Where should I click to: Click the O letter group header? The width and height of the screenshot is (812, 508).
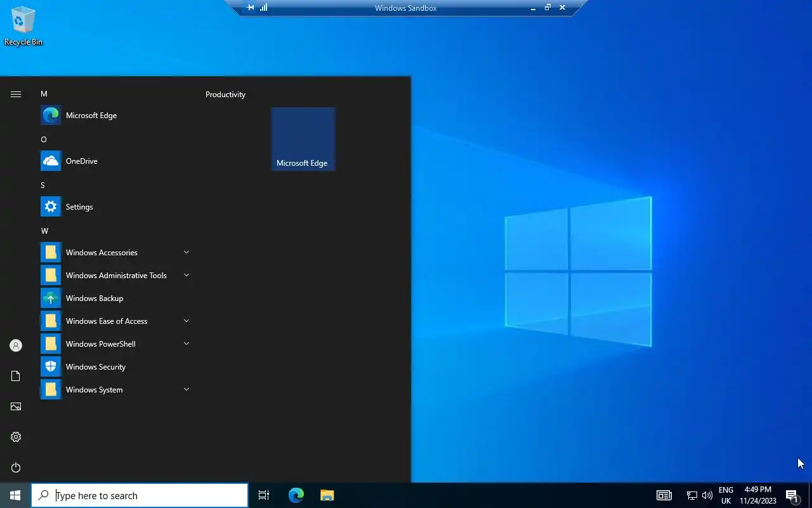(x=44, y=140)
